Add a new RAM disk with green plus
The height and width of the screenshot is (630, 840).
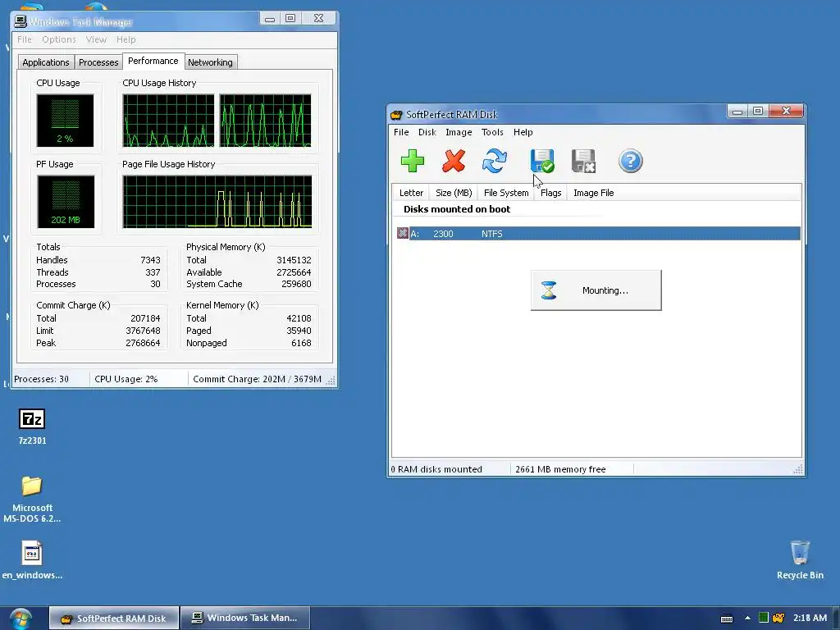pos(412,161)
